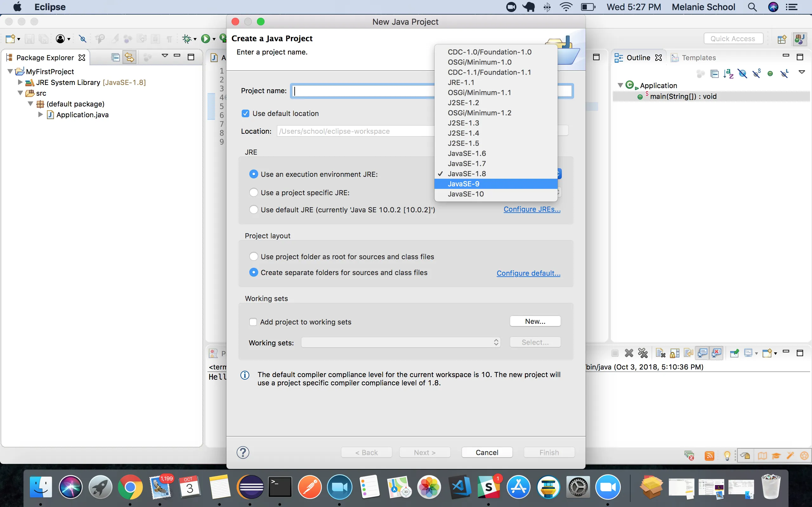Click the Debug bug icon in toolbar
This screenshot has height=507, width=812.
pyautogui.click(x=187, y=39)
